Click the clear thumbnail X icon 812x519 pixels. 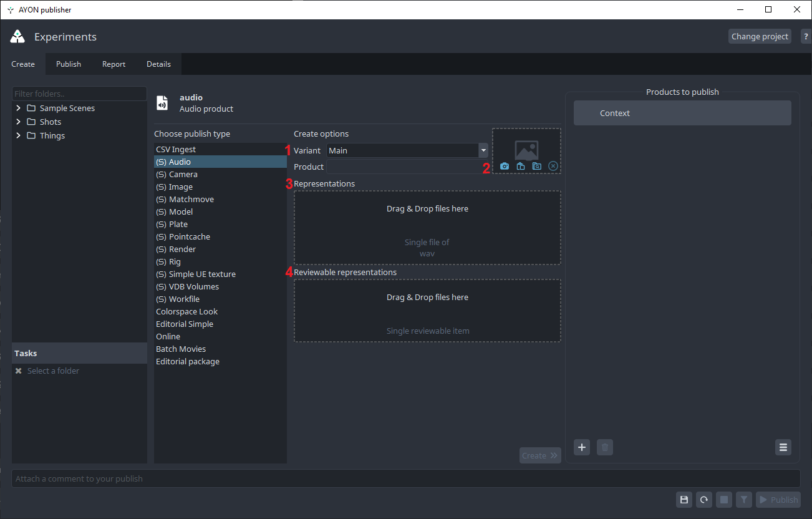coord(553,167)
